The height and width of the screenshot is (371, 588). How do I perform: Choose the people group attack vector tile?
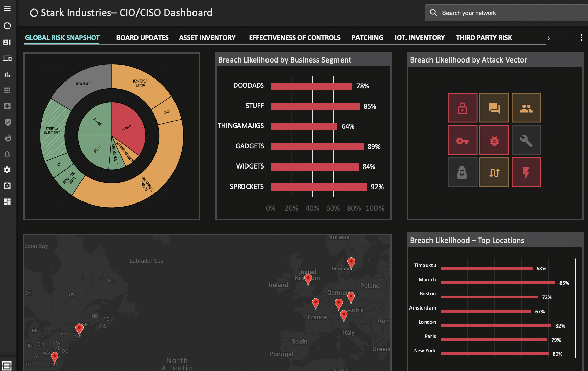[526, 108]
